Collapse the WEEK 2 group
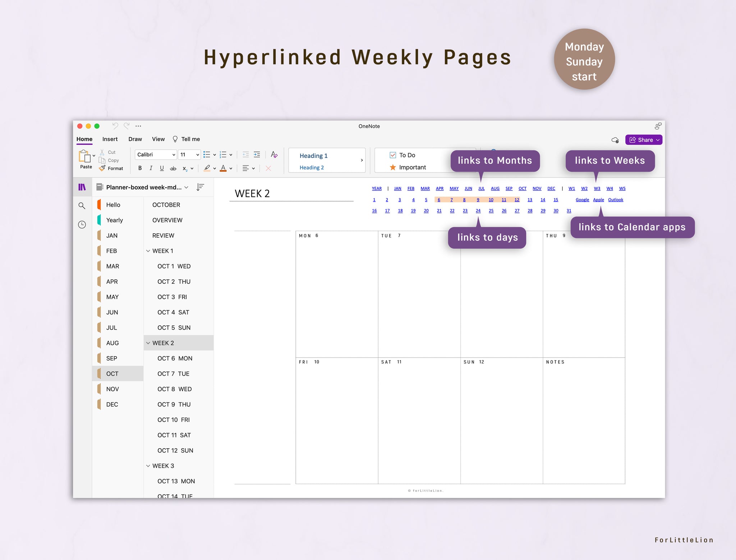This screenshot has width=736, height=560. [148, 343]
